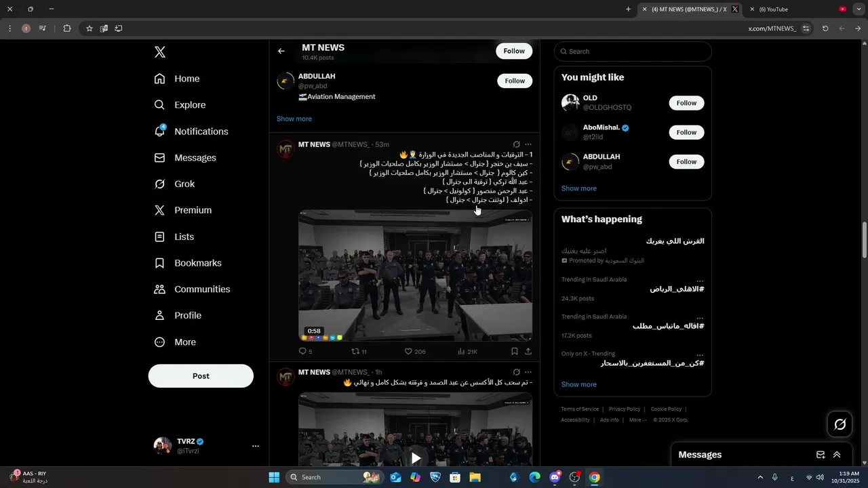
Task: Follow AboMishal. in You might like
Action: [686, 132]
